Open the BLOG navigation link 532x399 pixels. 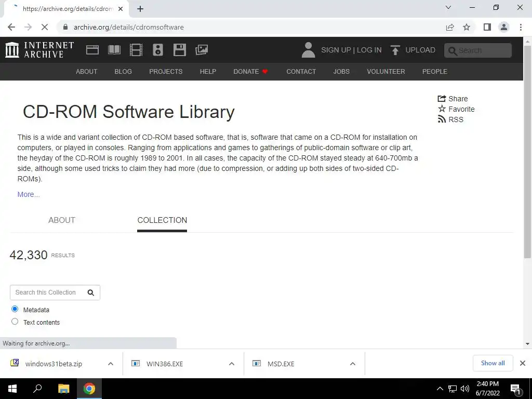pos(123,72)
